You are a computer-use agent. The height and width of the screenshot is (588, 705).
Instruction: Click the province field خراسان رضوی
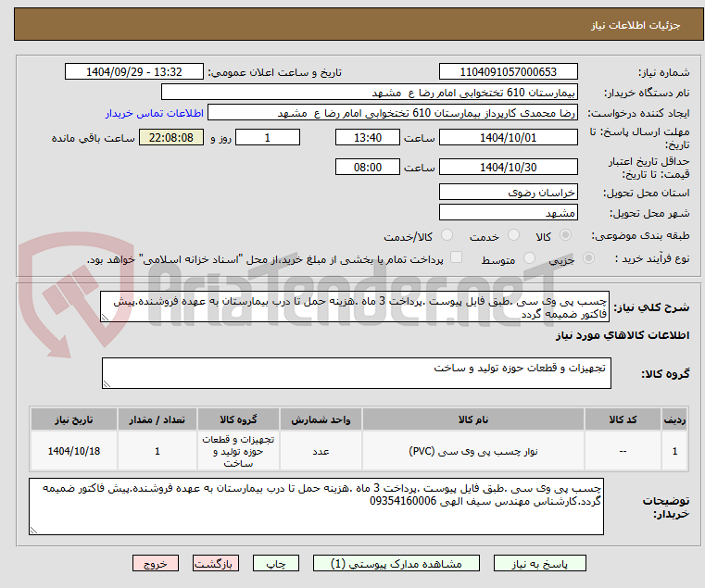tap(508, 193)
